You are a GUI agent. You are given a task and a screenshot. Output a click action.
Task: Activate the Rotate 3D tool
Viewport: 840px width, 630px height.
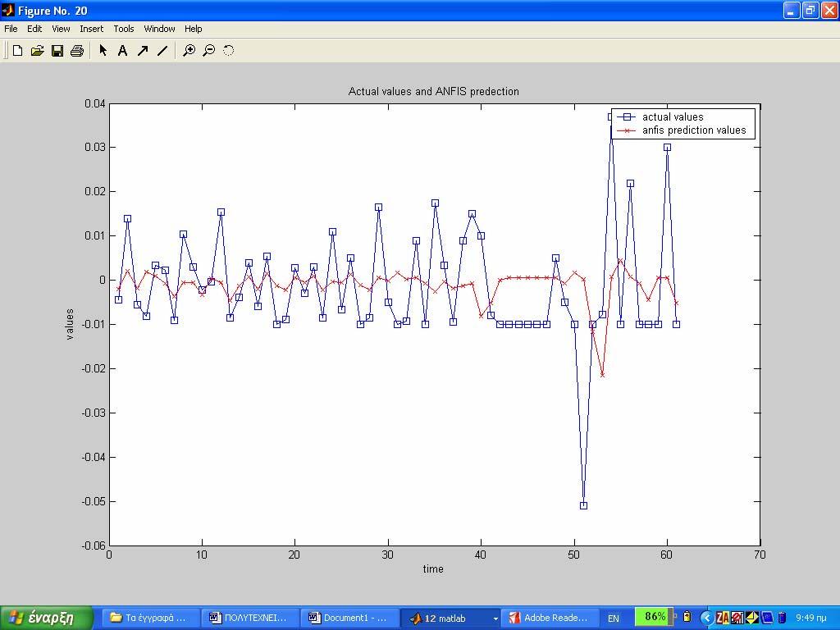coord(229,50)
